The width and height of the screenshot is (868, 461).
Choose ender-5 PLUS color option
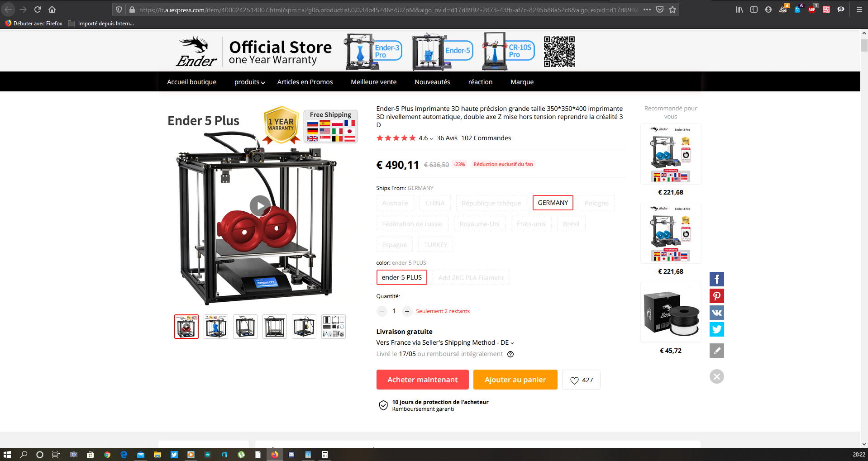click(402, 277)
